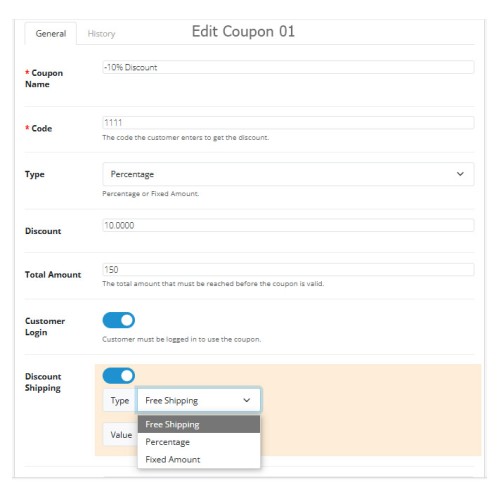Open the coupon Type Percentage dropdown
Image resolution: width=500 pixels, height=500 pixels.
[x=288, y=174]
